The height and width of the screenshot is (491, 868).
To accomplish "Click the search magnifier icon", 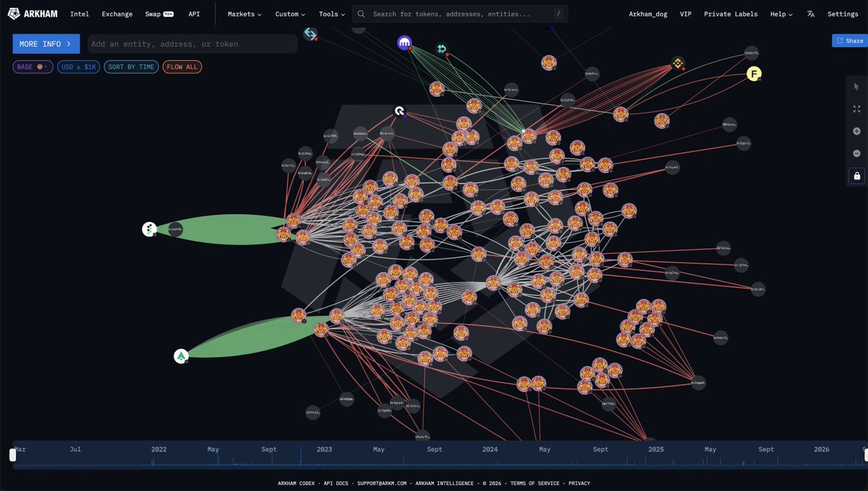I will point(362,14).
